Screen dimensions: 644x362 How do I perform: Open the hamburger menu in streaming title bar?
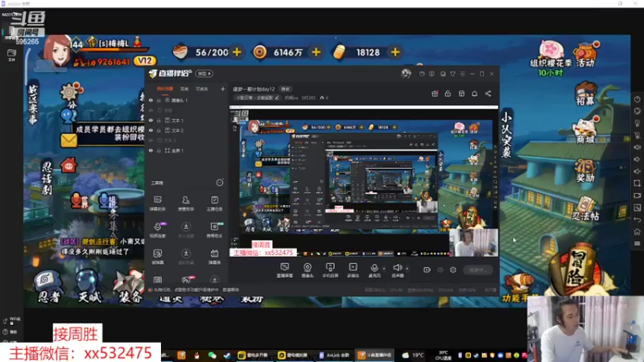tap(462, 74)
